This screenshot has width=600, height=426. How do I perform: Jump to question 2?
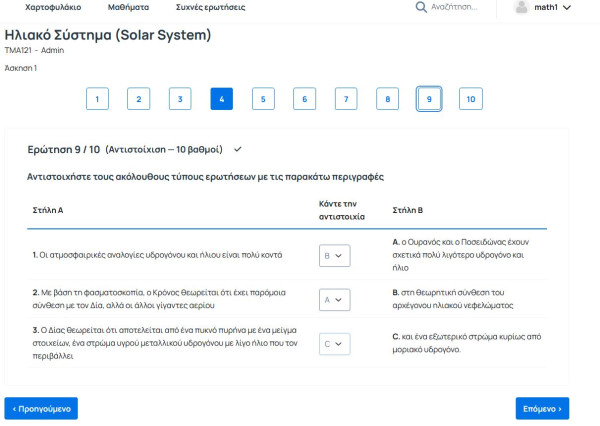139,99
